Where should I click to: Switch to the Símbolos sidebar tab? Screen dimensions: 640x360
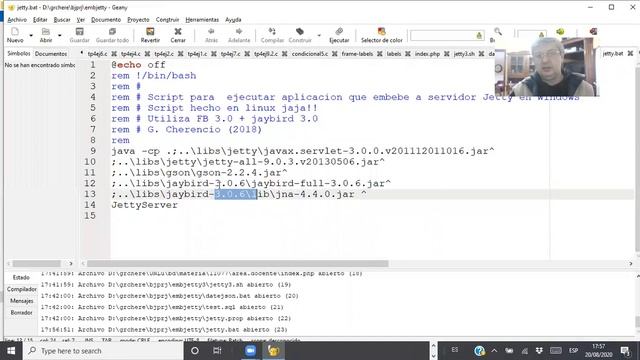point(19,53)
